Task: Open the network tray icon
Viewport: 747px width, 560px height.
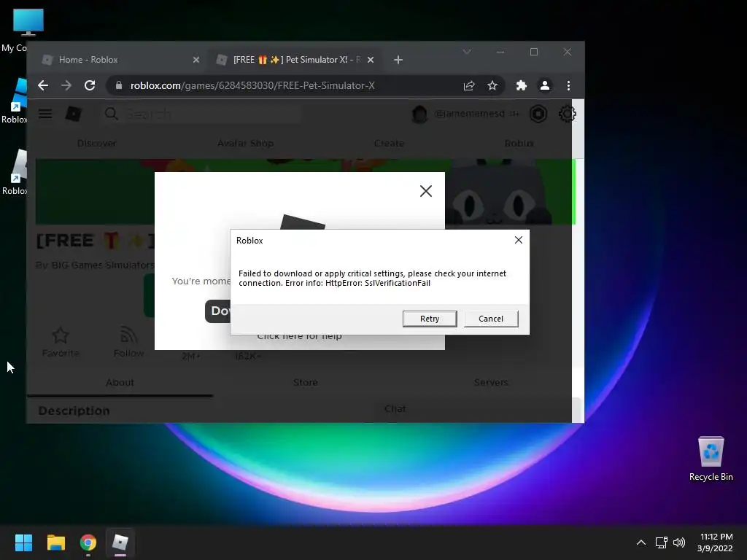Action: pos(661,542)
